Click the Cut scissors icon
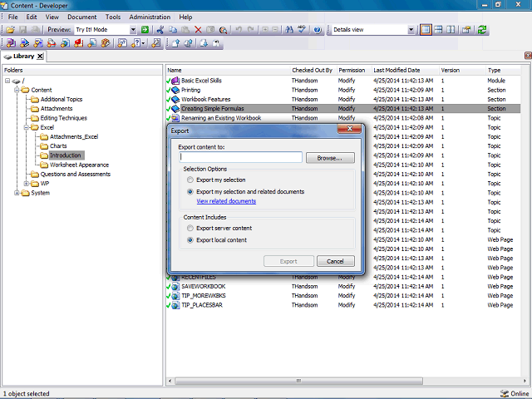The height and width of the screenshot is (399, 532). click(160, 30)
